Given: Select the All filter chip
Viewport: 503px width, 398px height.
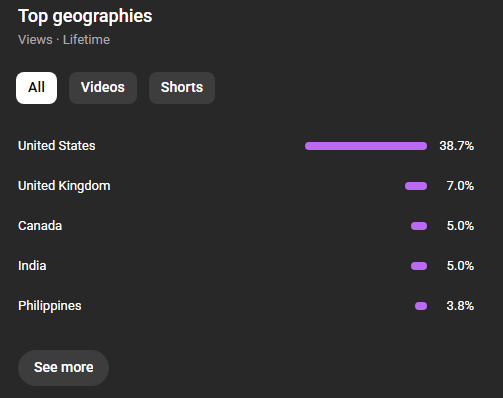Looking at the screenshot, I should 36,88.
